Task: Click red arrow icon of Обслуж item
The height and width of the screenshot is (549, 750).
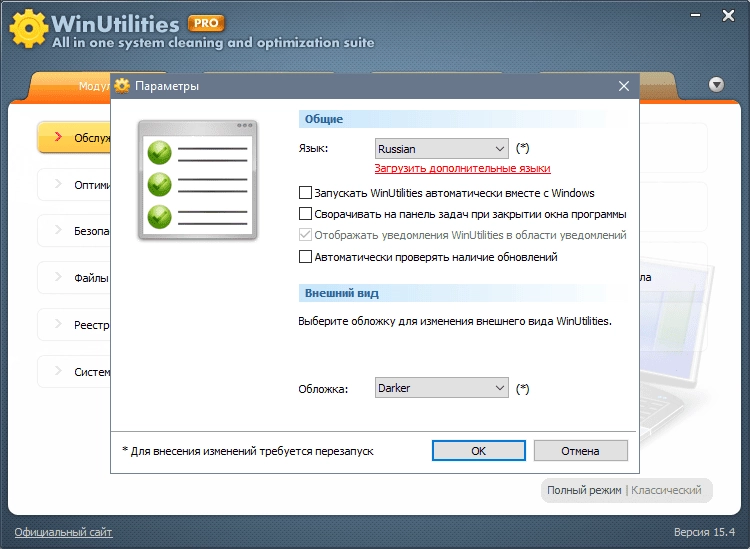Action: tap(58, 137)
